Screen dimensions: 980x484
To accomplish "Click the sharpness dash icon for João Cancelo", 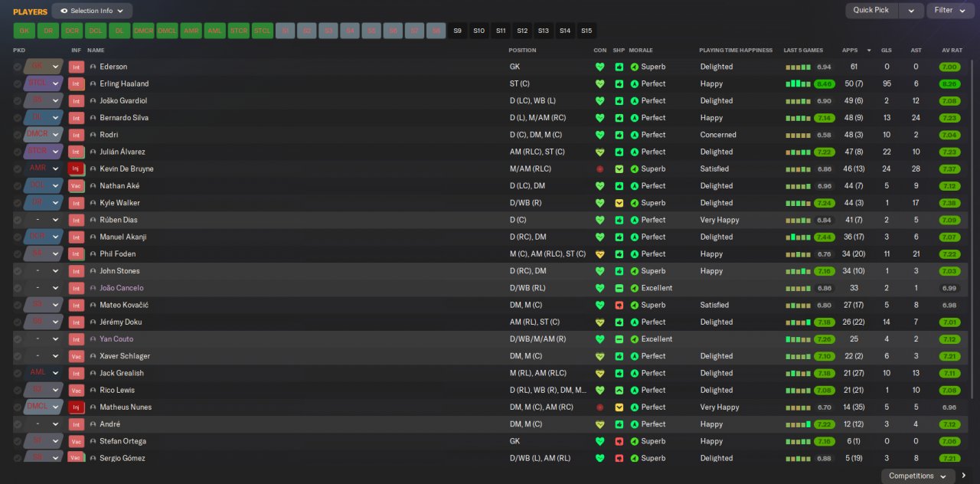I will pos(619,288).
